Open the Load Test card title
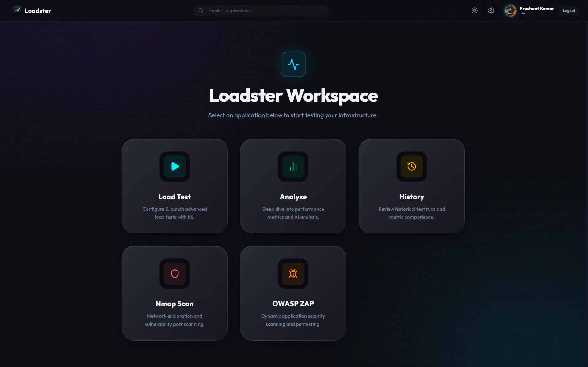Viewport: 588px width, 367px height. click(x=175, y=197)
